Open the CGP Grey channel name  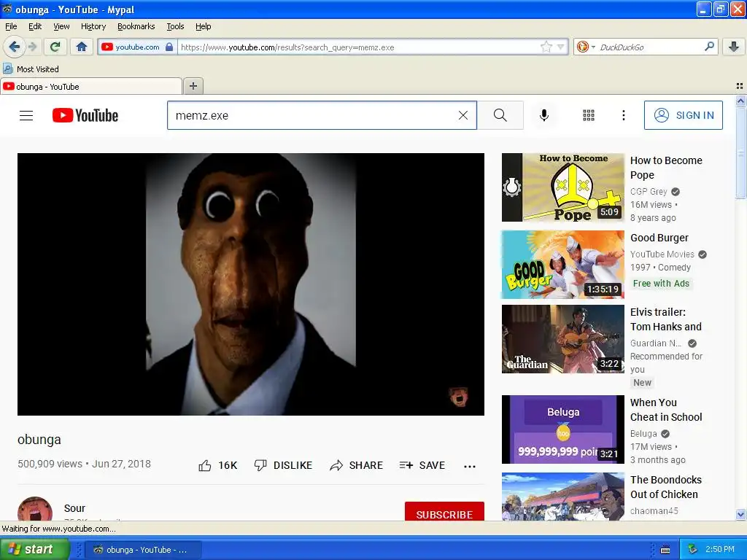pyautogui.click(x=649, y=192)
